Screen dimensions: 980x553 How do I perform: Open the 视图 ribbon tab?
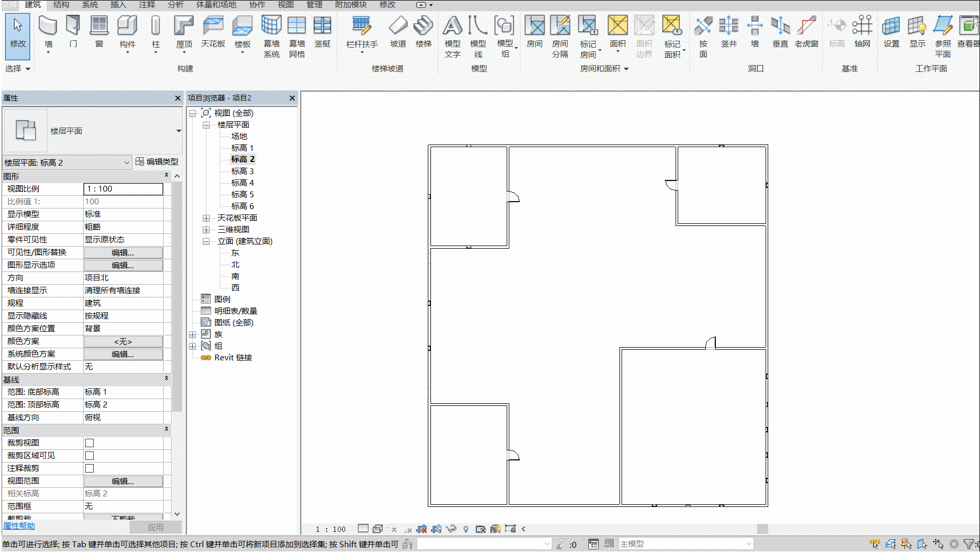[x=286, y=5]
